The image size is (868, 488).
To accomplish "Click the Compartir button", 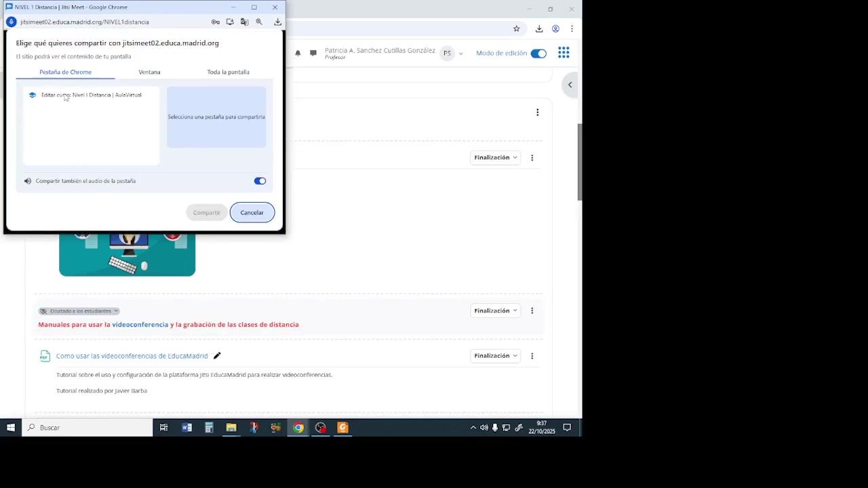I will coord(206,213).
